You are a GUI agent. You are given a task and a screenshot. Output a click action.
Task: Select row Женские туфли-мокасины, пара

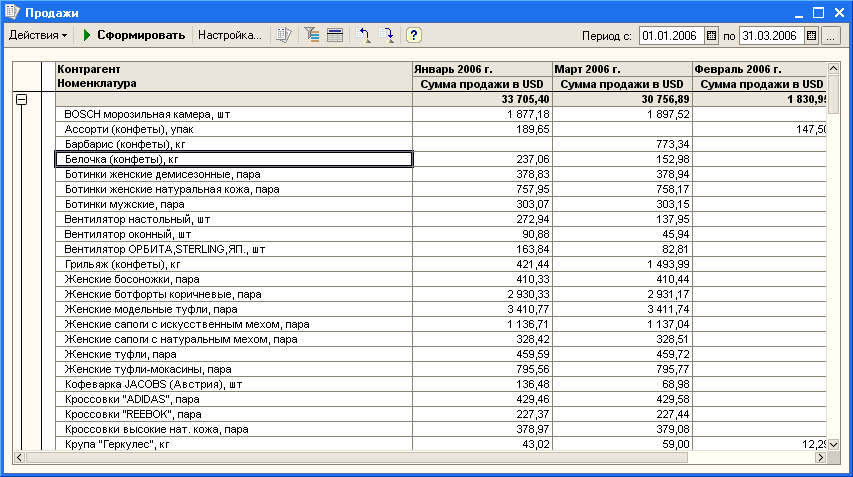pyautogui.click(x=234, y=369)
